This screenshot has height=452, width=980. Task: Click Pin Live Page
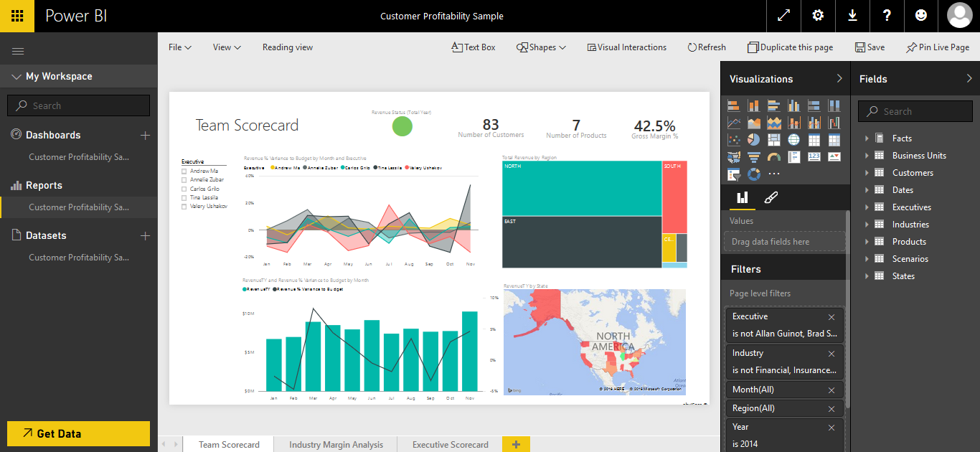(x=938, y=47)
